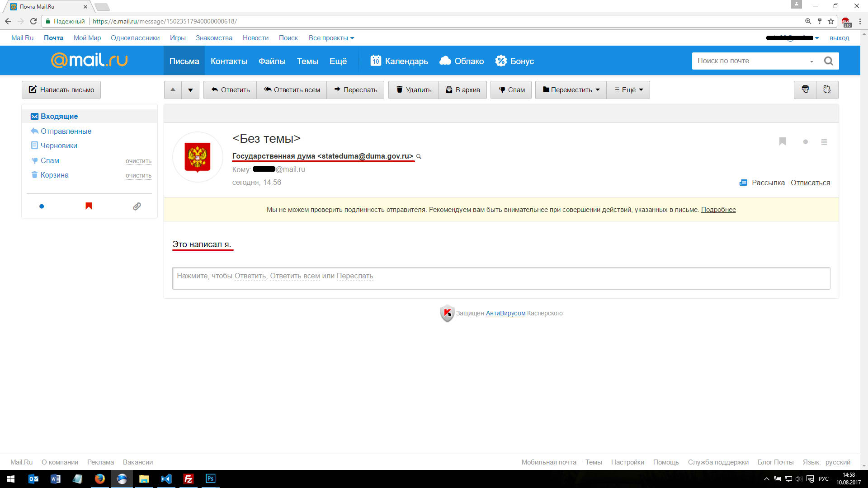
Task: Click the mail search magnifier button
Action: [828, 61]
